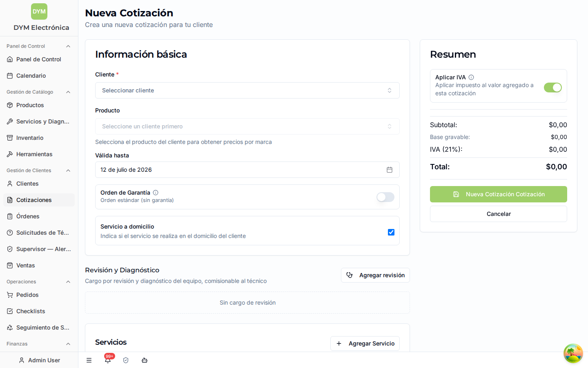Collapse the Operaciones sidebar section
This screenshot has height=368, width=588.
[68, 282]
